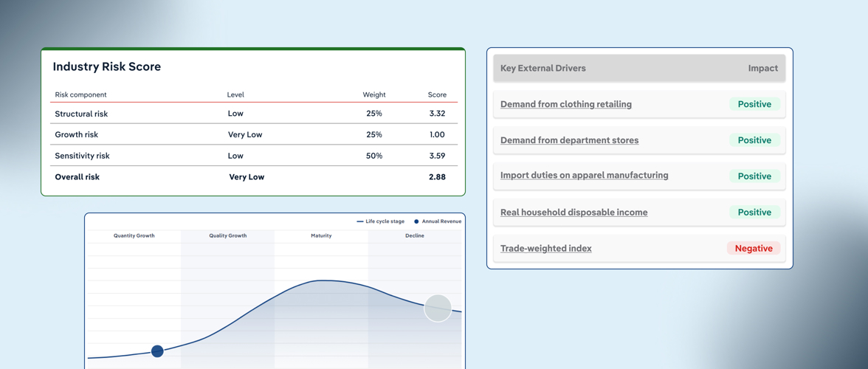Viewport: 868px width, 369px height.
Task: Click the Key External Drivers header
Action: pyautogui.click(x=542, y=68)
